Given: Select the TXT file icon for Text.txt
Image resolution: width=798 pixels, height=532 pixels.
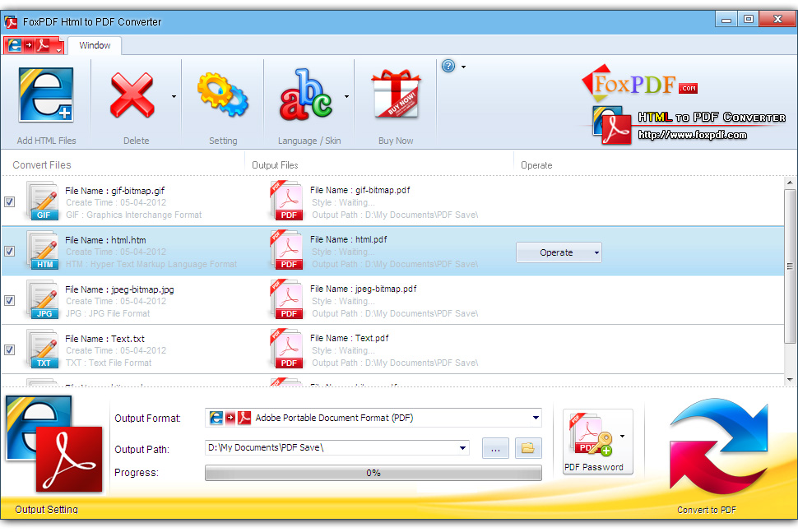Looking at the screenshot, I should click(43, 349).
